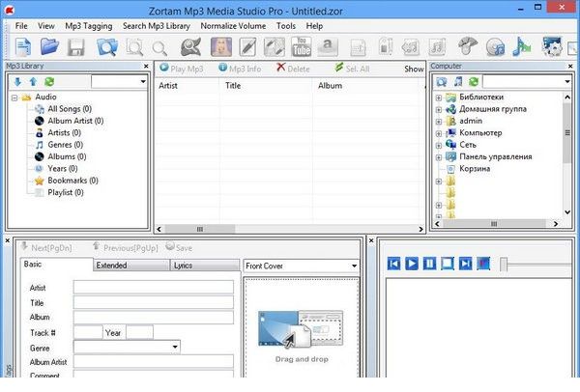Click the Delete button
The width and height of the screenshot is (580, 392).
point(293,69)
